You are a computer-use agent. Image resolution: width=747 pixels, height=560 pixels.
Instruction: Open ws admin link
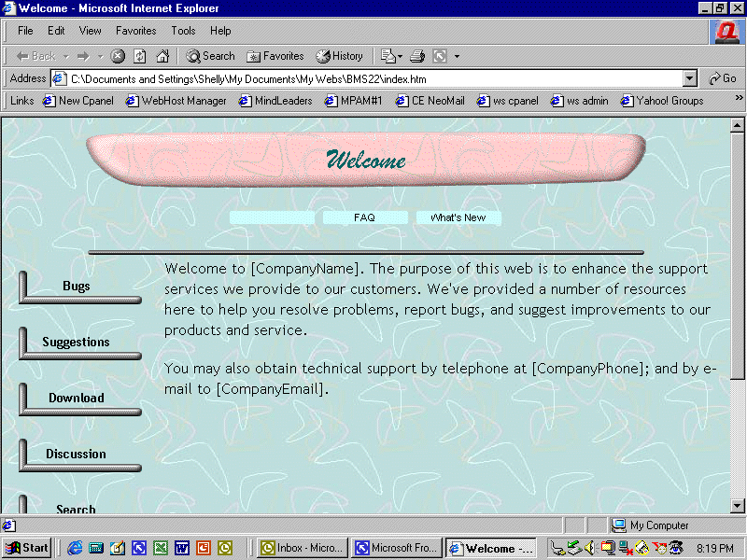tap(579, 101)
